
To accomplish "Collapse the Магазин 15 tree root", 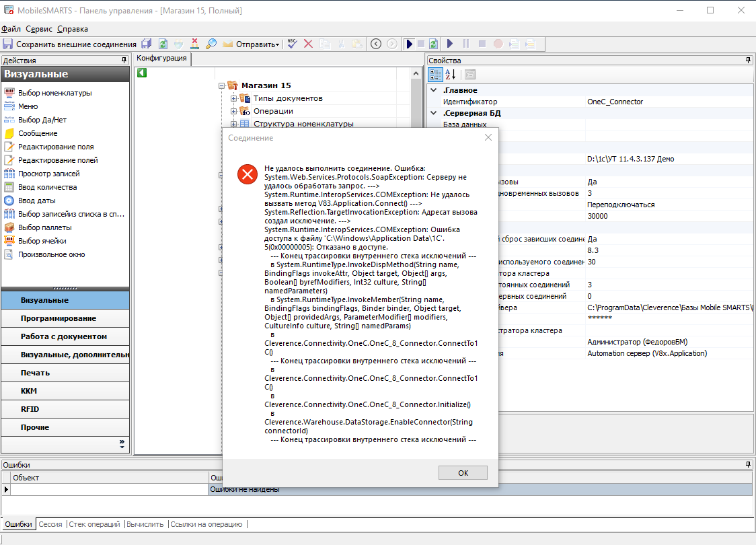I will 221,86.
